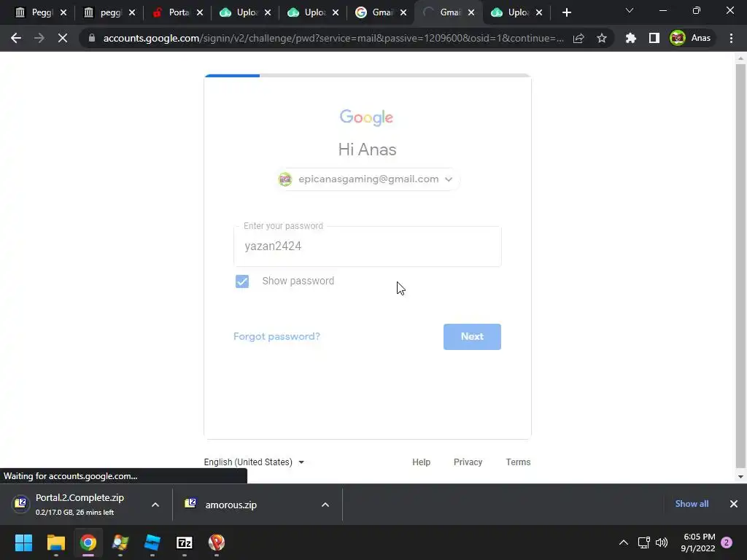Image resolution: width=747 pixels, height=560 pixels.
Task: Click the forward navigation arrow
Action: (x=39, y=38)
